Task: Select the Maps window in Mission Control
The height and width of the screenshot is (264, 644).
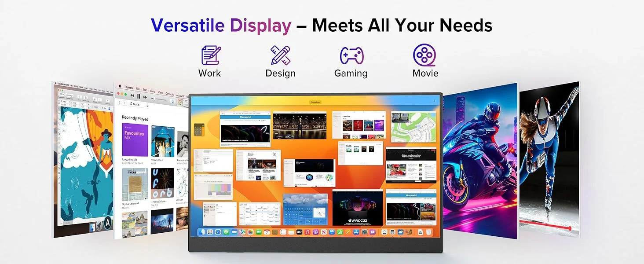Action: click(413, 127)
